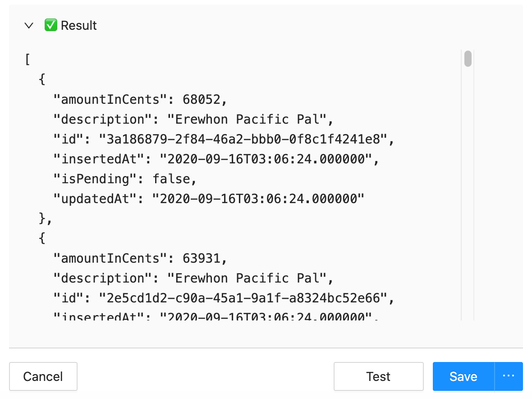Screen dimensions: 532x399
Task: Save the query
Action: pos(463,376)
